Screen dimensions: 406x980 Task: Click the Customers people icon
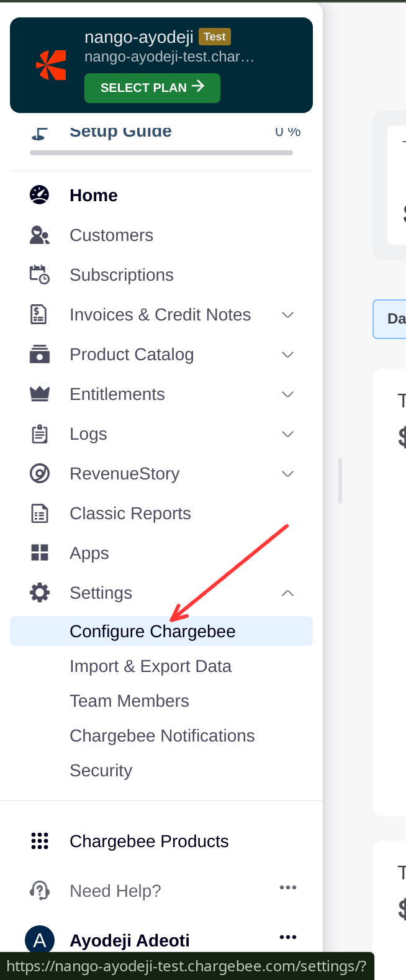[40, 235]
